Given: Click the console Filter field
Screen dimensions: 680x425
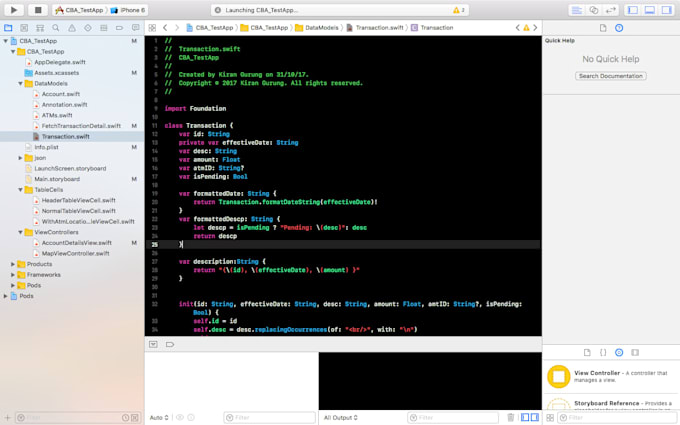Looking at the screenshot, I should pyautogui.click(x=450, y=417).
